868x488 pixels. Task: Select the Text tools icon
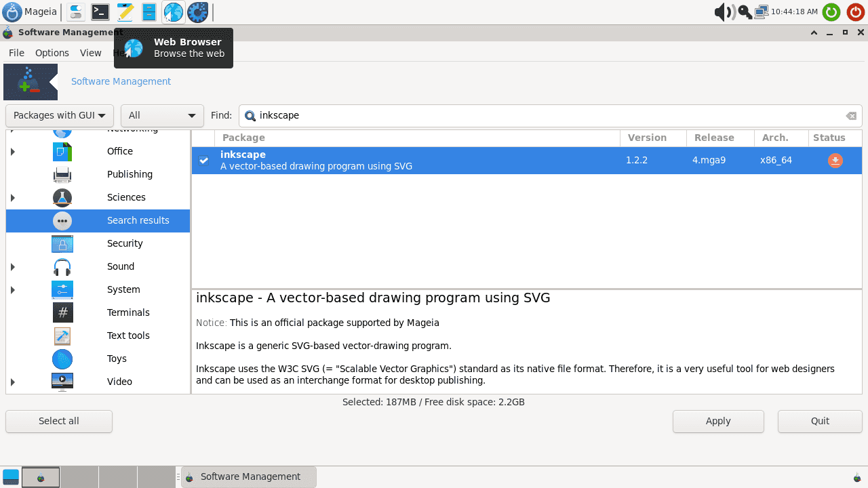click(x=62, y=335)
